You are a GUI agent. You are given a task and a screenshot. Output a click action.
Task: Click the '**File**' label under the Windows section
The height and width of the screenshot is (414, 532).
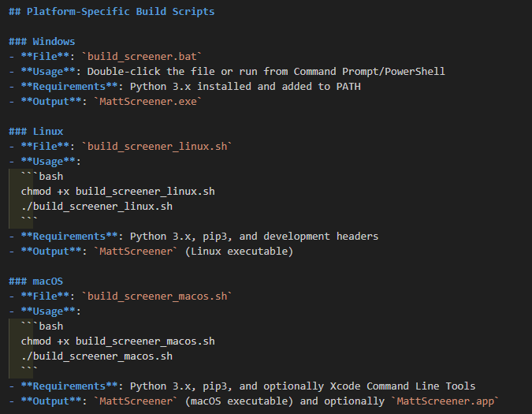[x=45, y=56]
